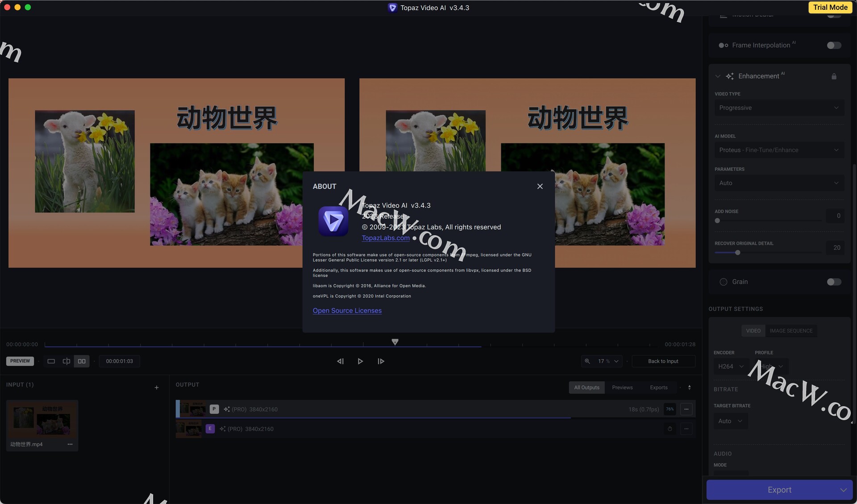Select single view layout icon
The height and width of the screenshot is (504, 857).
pos(51,361)
